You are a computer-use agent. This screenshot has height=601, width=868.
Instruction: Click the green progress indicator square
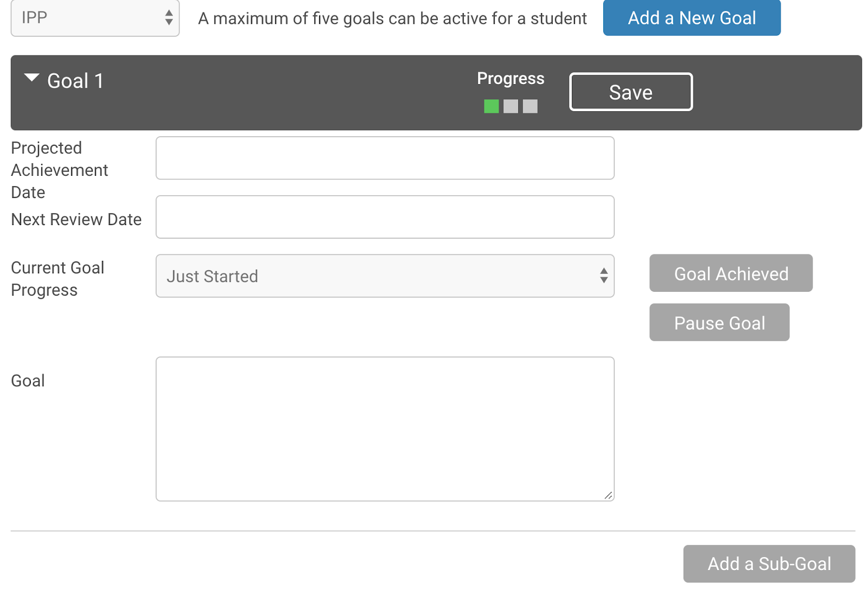click(x=491, y=106)
